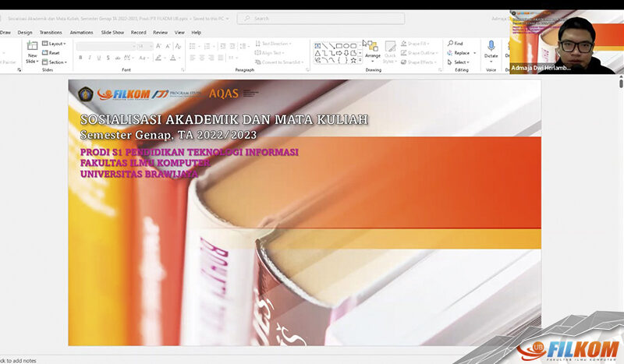Image resolution: width=624 pixels, height=364 pixels.
Task: Open the Layout dropdown
Action: [x=55, y=44]
